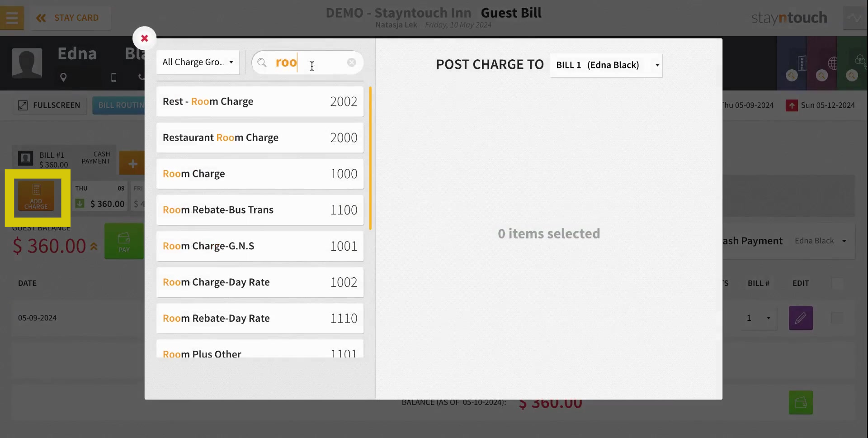The width and height of the screenshot is (868, 438).
Task: Open the bill number 1 dropdown
Action: coord(759,318)
